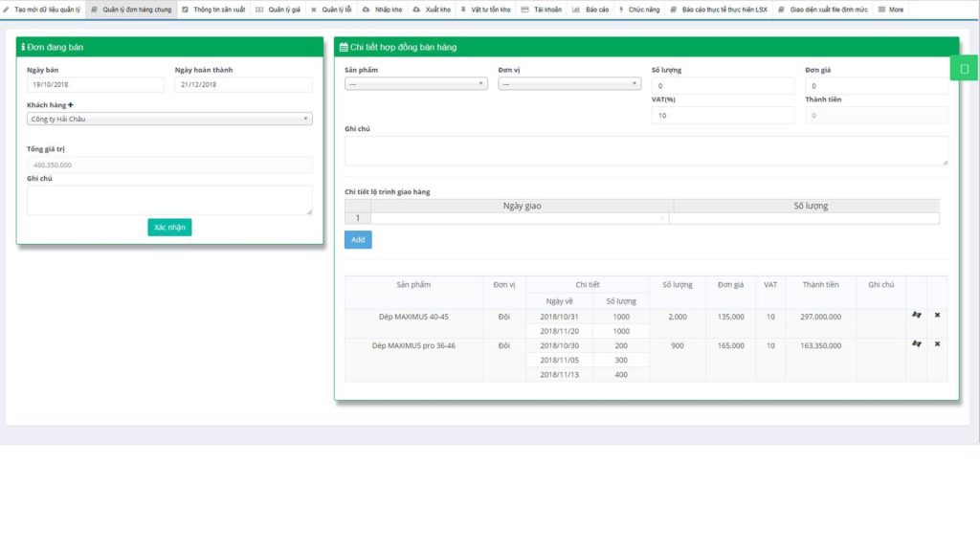Click the VAT(%) input field
This screenshot has width=980, height=551.
(724, 115)
